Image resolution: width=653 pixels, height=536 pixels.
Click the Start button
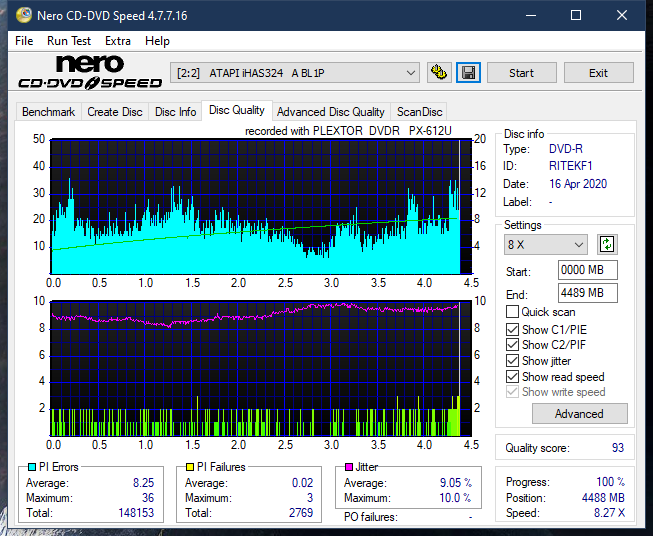pyautogui.click(x=521, y=73)
